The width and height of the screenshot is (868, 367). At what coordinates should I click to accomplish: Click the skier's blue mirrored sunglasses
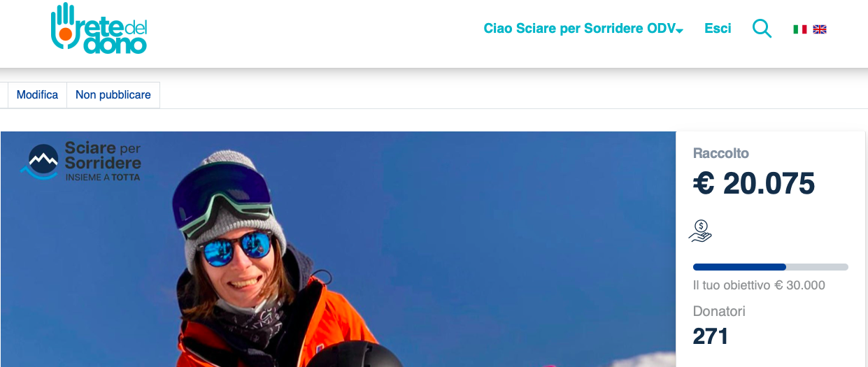coord(235,247)
